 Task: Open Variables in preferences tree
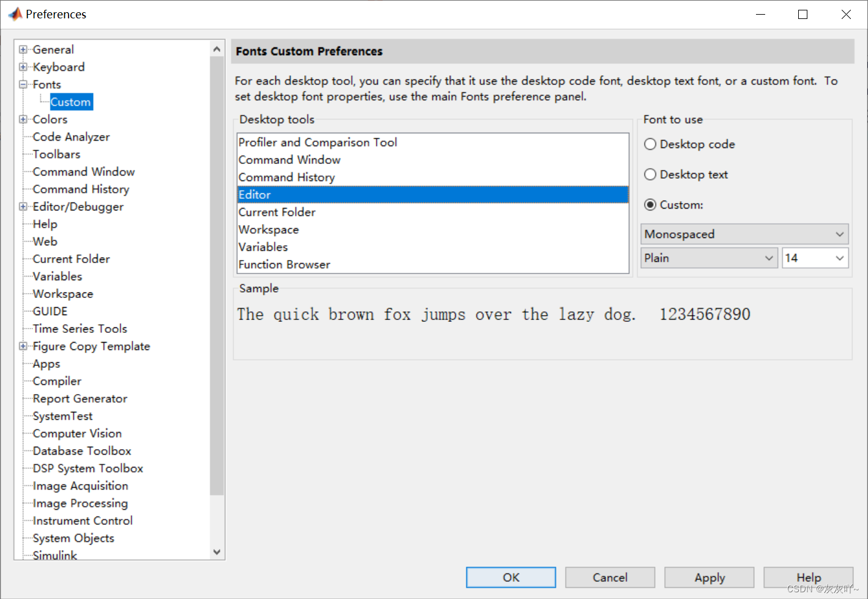tap(58, 277)
